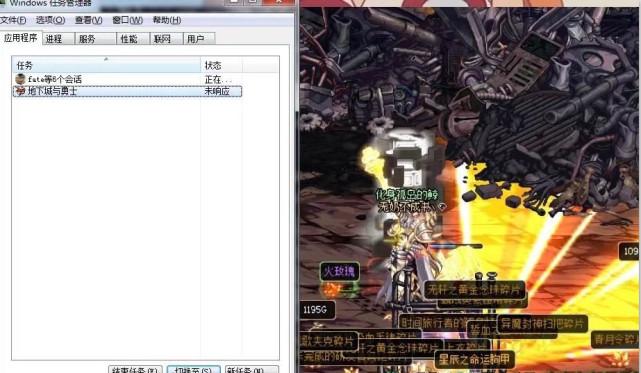
Task: Open the 查看(V) menu
Action: tap(88, 20)
